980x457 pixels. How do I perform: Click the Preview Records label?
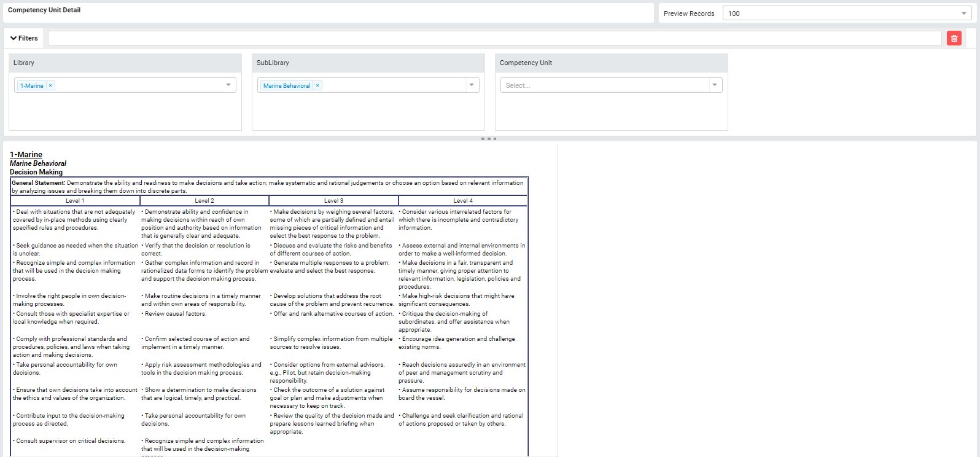tap(689, 14)
